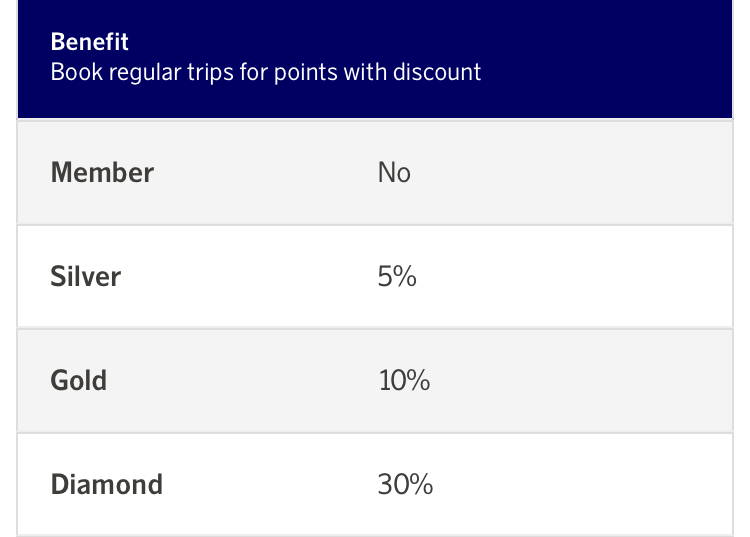Click the bold Benefit heading
750x537 pixels.
tap(90, 43)
